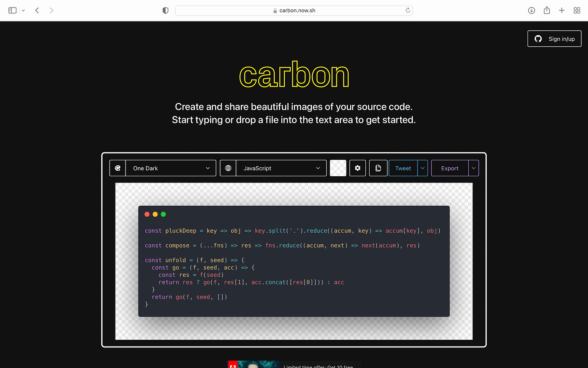This screenshot has height=368, width=588.
Task: Click the limited time offer ad
Action: [x=294, y=365]
